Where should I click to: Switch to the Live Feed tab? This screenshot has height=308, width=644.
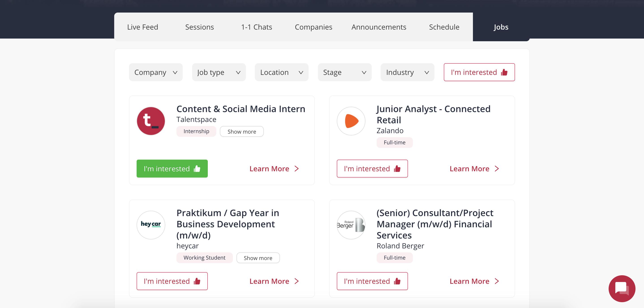[x=142, y=27]
